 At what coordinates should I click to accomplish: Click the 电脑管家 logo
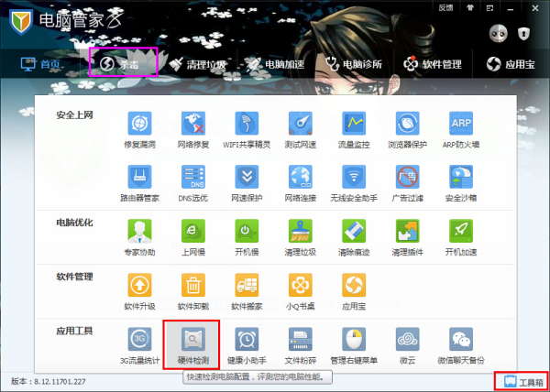65,21
